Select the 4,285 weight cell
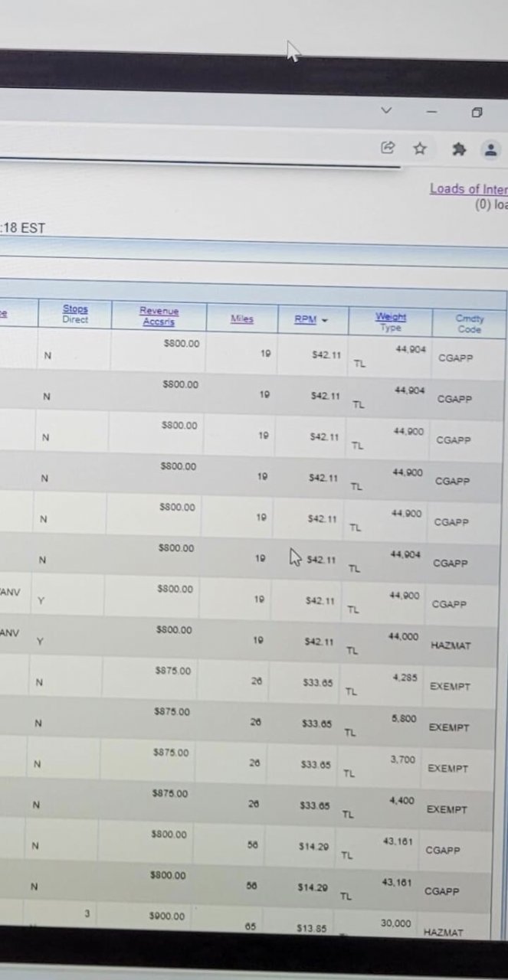This screenshot has width=508, height=980. [404, 677]
